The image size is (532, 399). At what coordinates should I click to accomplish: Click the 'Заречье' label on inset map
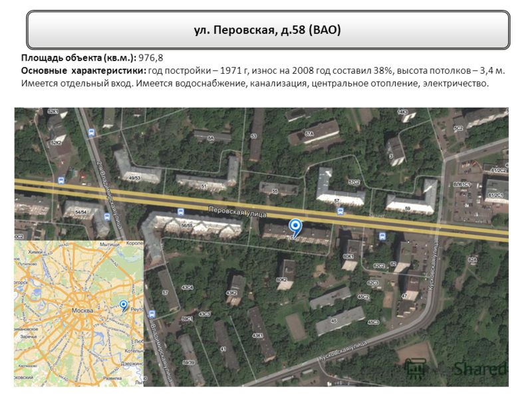point(29,336)
